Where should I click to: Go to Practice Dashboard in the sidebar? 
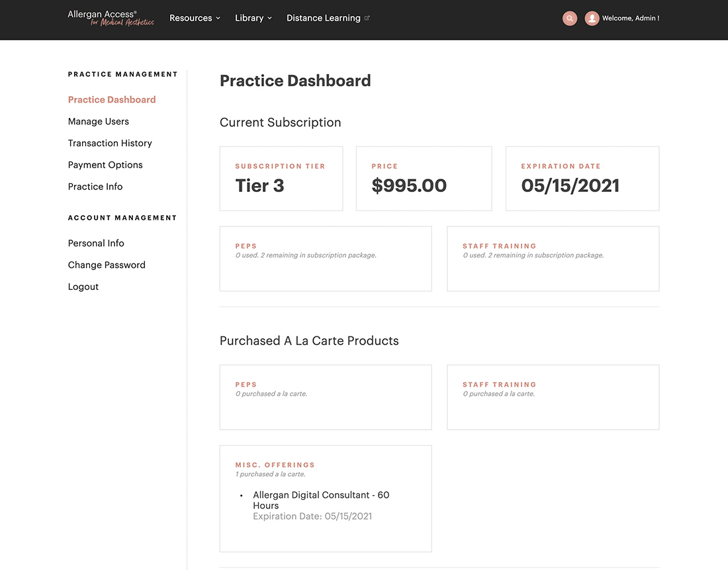tap(112, 99)
